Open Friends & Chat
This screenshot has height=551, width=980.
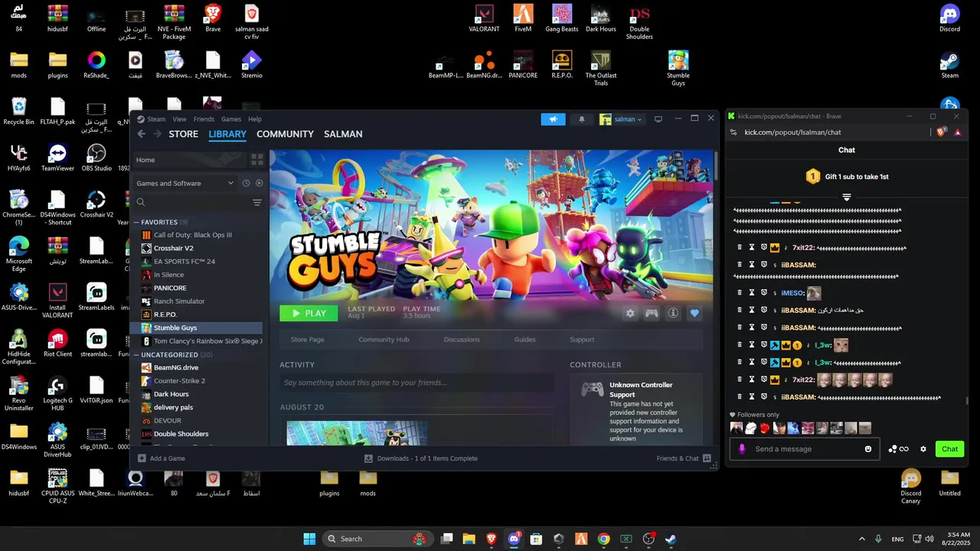point(684,458)
